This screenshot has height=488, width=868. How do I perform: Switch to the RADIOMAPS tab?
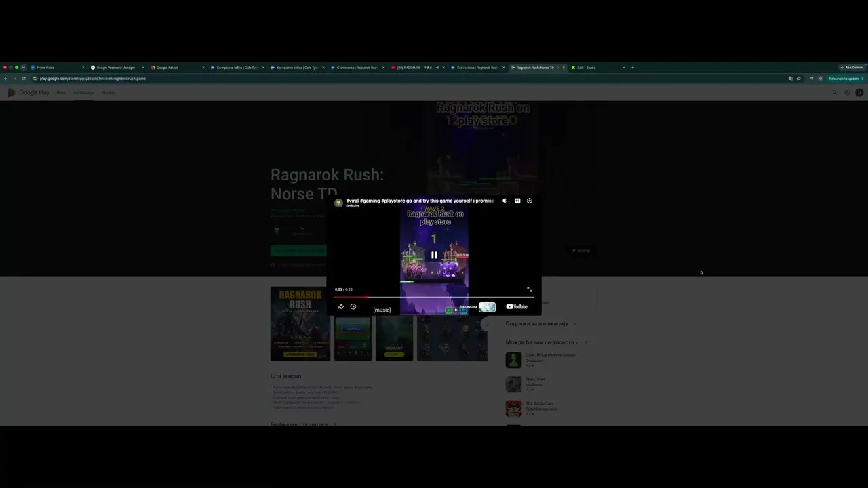click(x=416, y=68)
